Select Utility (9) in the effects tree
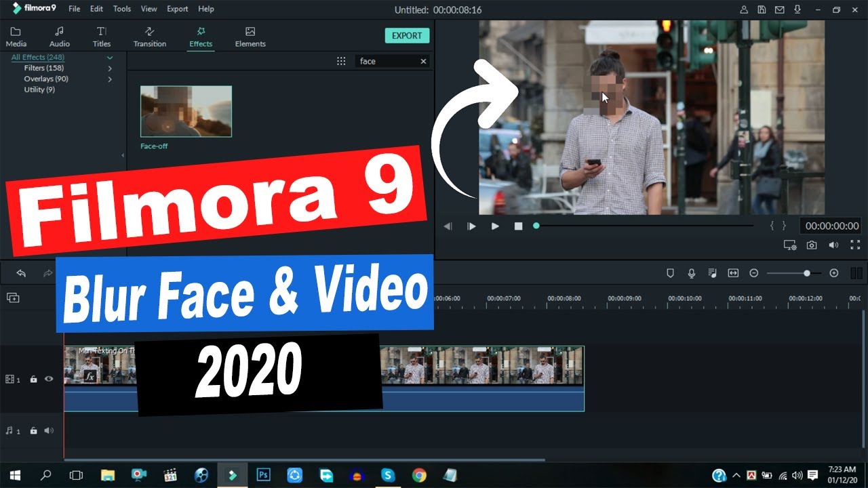 coord(39,89)
